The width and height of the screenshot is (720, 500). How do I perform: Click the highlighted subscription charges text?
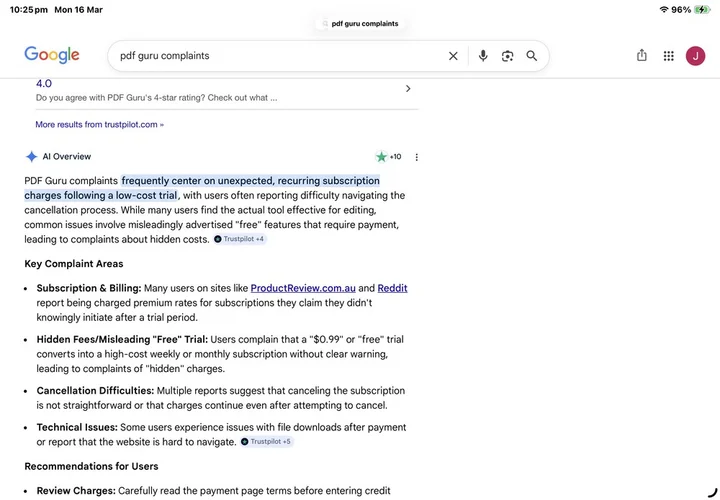[x=202, y=188]
